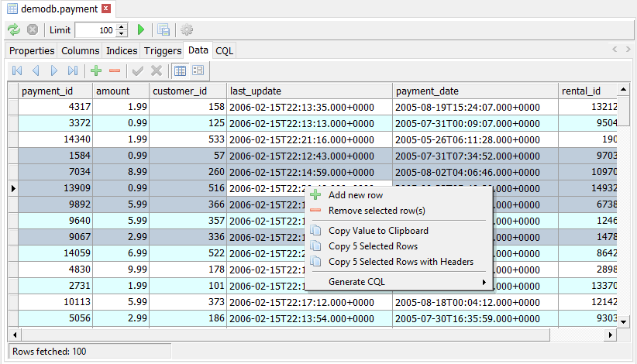The image size is (637, 364).
Task: Click the red minus delete row toolbar icon
Action: (x=115, y=70)
